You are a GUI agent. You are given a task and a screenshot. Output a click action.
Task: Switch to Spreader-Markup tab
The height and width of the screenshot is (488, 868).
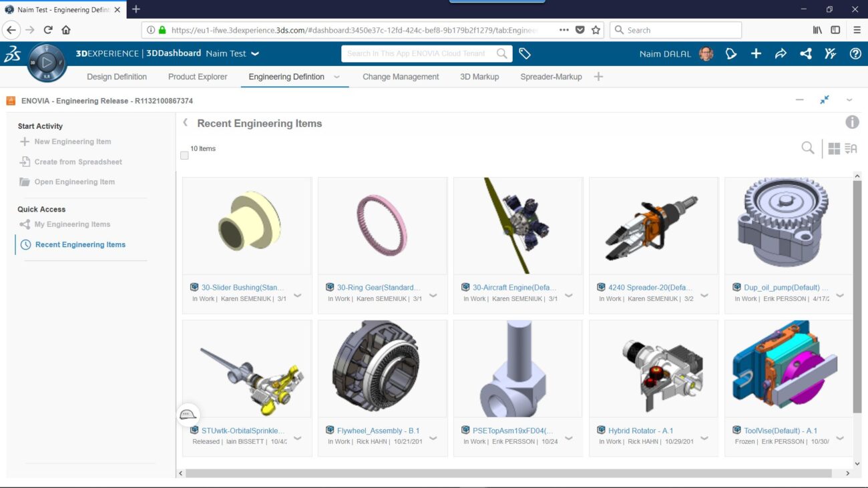[x=551, y=77]
